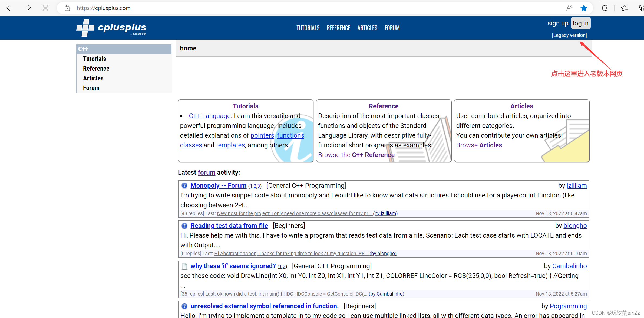Image resolution: width=644 pixels, height=318 pixels.
Task: Open the Legacy version link
Action: point(569,35)
